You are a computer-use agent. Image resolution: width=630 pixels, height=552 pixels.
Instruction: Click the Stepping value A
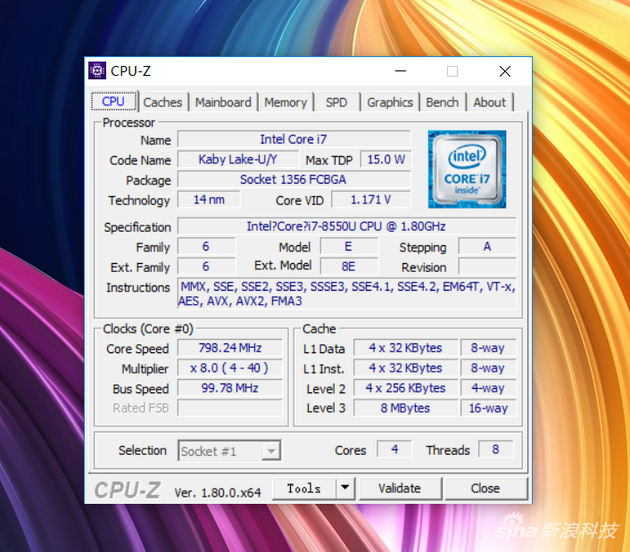coord(487,246)
